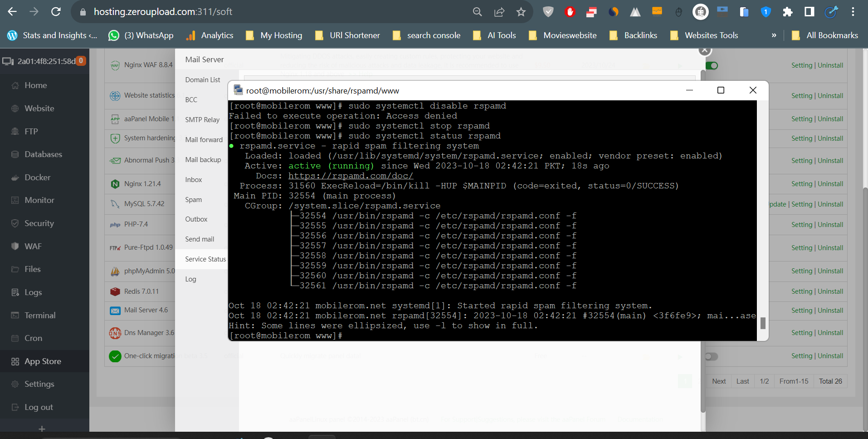
Task: Select the Redis 7.0.11 plugin icon
Action: (x=115, y=291)
